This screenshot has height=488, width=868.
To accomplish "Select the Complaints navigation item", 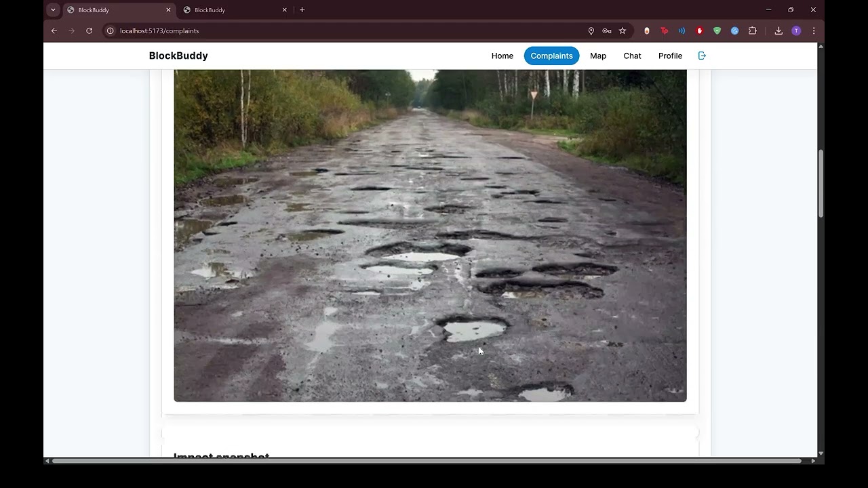I will (551, 56).
